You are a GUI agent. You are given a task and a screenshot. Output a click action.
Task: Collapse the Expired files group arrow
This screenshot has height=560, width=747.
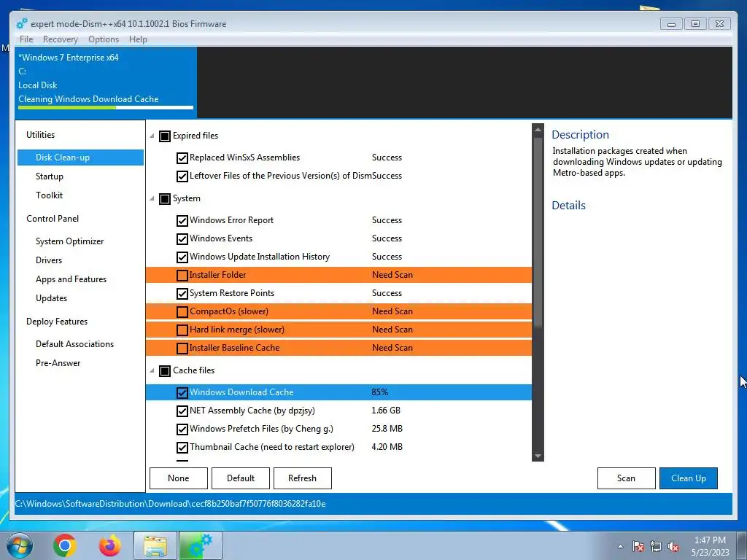tap(152, 136)
